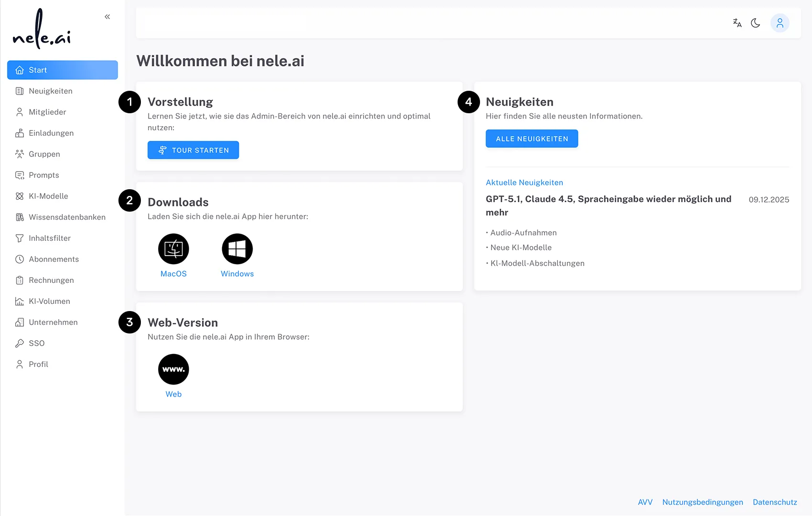Open the Datenschutz link at bottom
This screenshot has width=812, height=516.
[775, 502]
